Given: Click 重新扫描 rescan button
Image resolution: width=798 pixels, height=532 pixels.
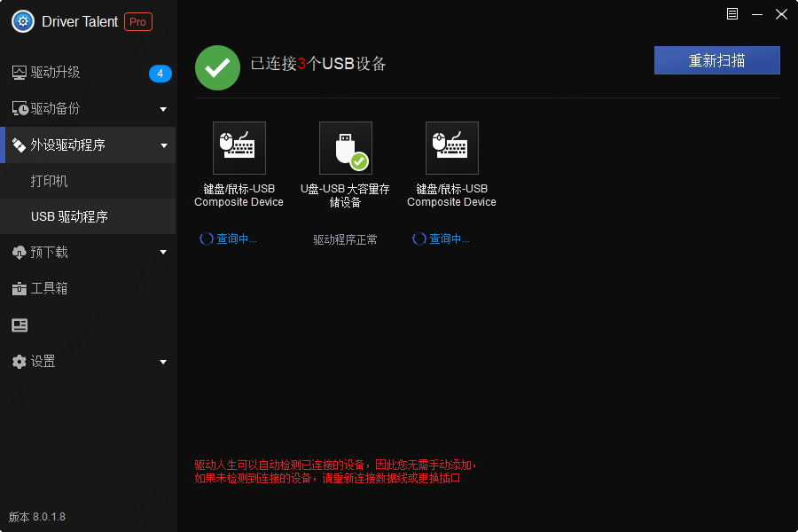Looking at the screenshot, I should pyautogui.click(x=716, y=60).
